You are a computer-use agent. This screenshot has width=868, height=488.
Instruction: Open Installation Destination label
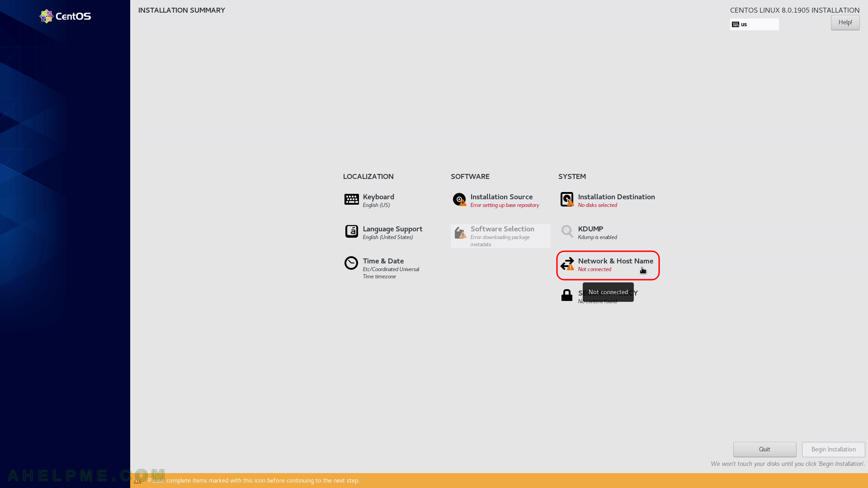(616, 197)
